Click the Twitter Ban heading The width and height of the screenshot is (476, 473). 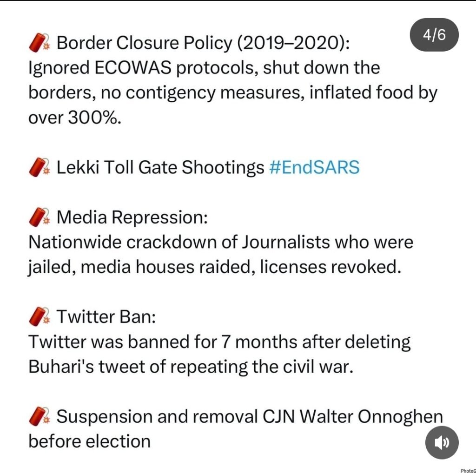coord(106,317)
